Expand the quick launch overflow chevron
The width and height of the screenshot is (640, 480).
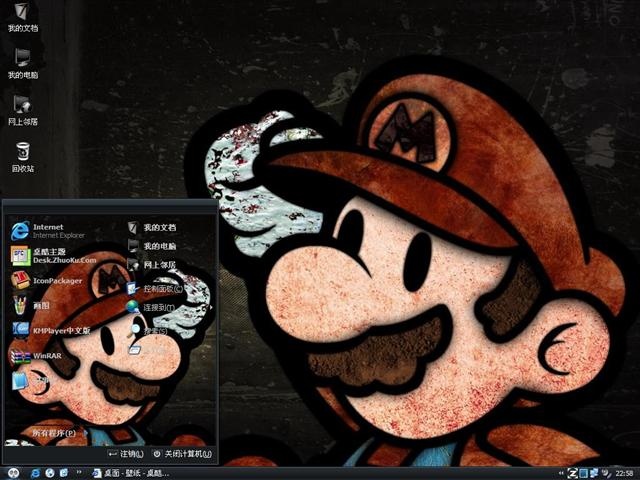point(79,472)
